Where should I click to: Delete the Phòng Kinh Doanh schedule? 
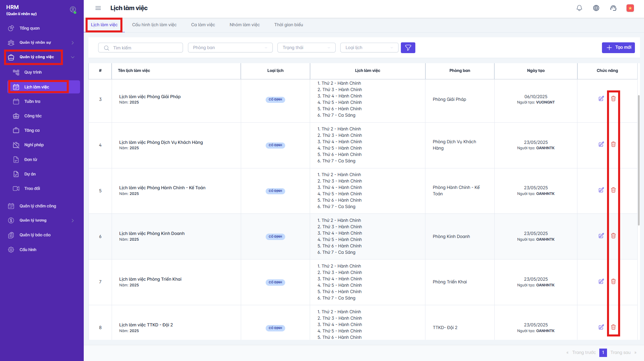[x=613, y=236]
